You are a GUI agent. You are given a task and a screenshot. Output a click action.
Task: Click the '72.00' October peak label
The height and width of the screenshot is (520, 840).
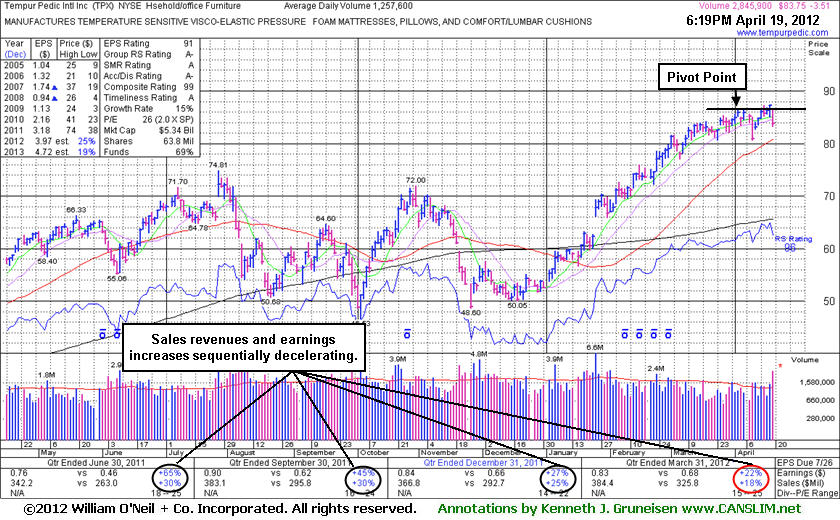[416, 180]
